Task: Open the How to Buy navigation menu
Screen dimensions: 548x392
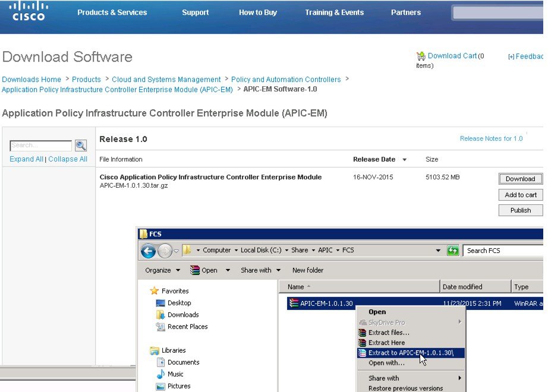Action: tap(258, 12)
